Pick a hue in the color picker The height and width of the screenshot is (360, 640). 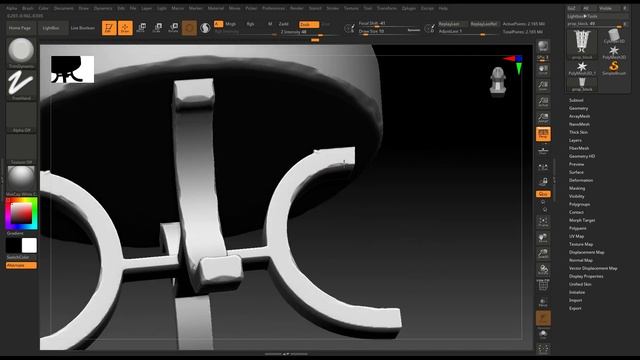(x=21, y=213)
